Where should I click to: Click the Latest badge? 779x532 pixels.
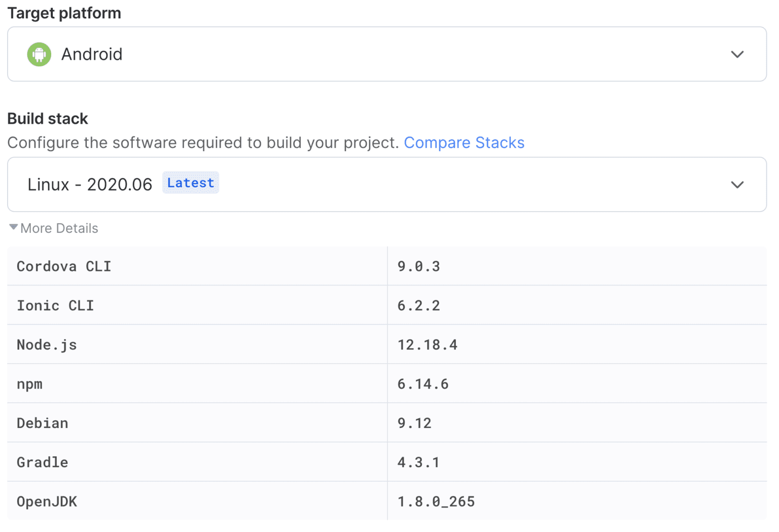(191, 183)
